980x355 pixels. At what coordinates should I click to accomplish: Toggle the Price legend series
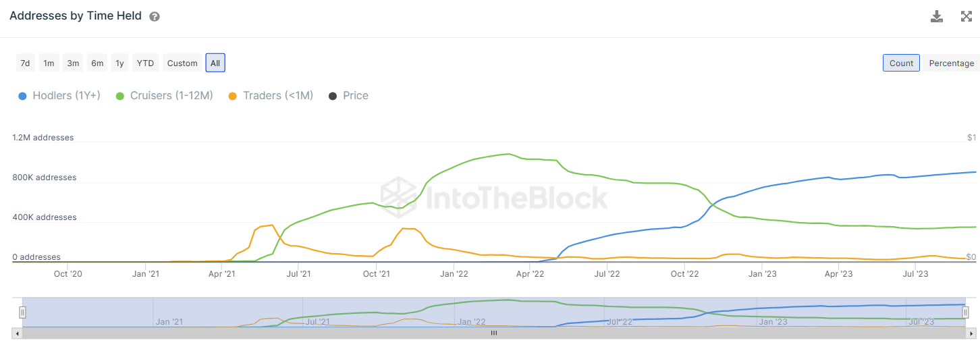[x=348, y=96]
